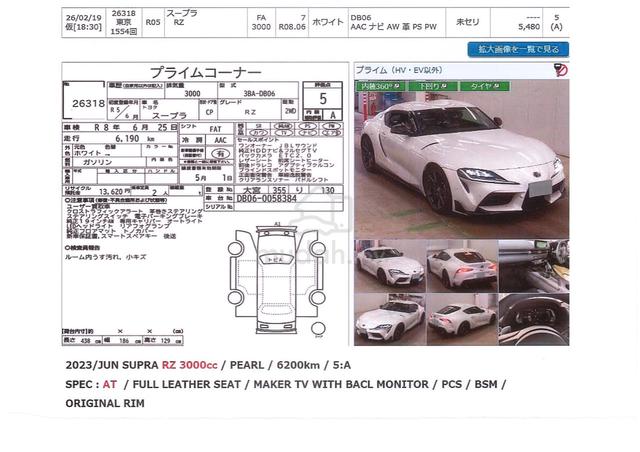The image size is (640, 452).
Task: Click the registration number 大宮 355 り 130
Action: pos(288,190)
